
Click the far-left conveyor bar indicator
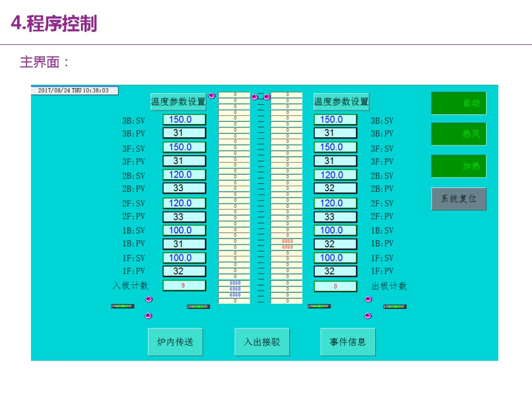pos(122,306)
